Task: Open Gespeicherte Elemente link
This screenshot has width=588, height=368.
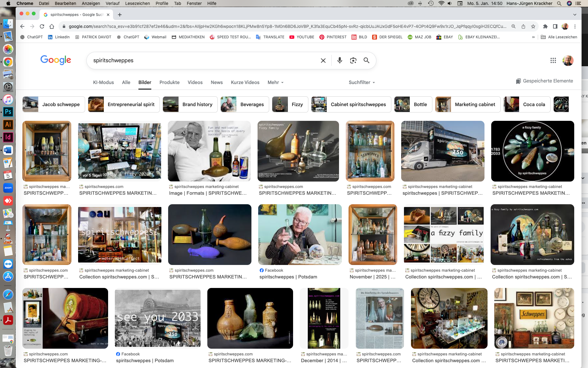Action: 544,81
